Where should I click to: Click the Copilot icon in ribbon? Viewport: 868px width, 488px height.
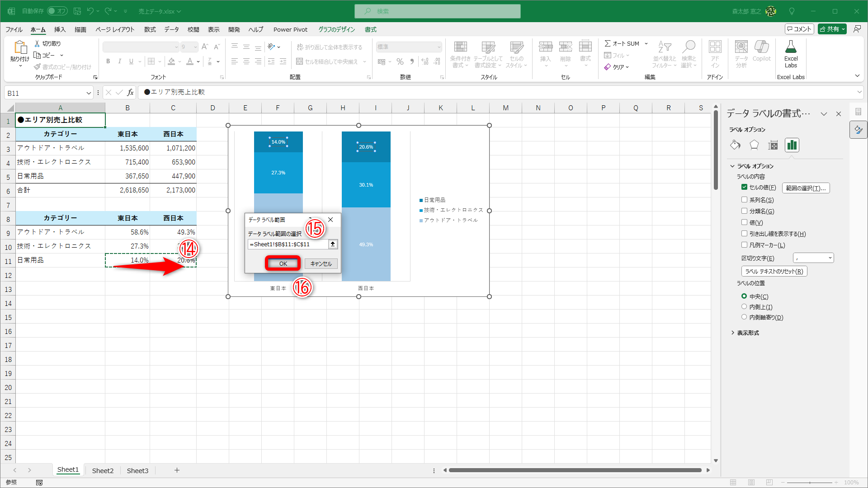click(x=761, y=47)
